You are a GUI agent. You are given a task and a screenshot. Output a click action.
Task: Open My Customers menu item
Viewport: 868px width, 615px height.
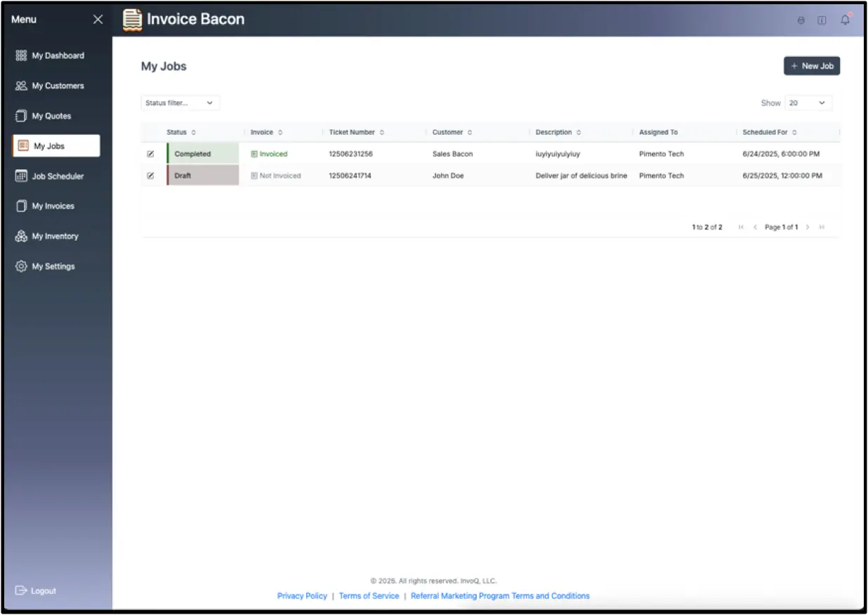56,86
